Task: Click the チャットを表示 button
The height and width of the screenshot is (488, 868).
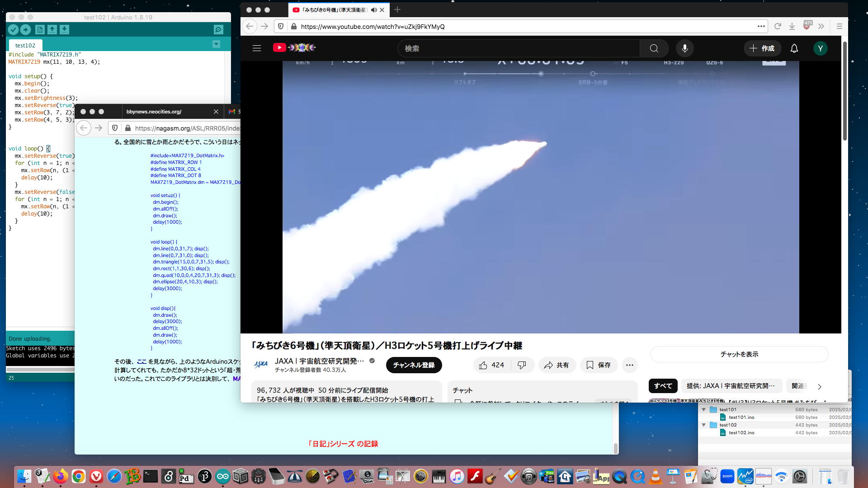Action: point(739,354)
